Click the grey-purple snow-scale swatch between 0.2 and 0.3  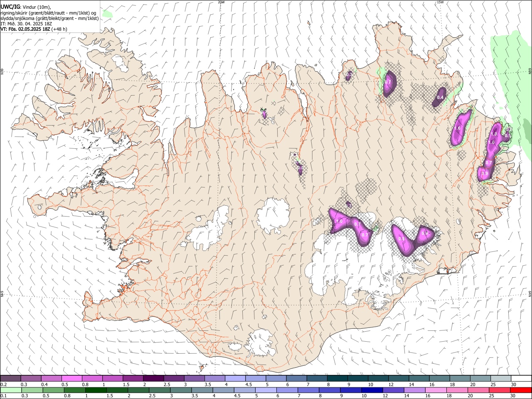tap(11, 378)
